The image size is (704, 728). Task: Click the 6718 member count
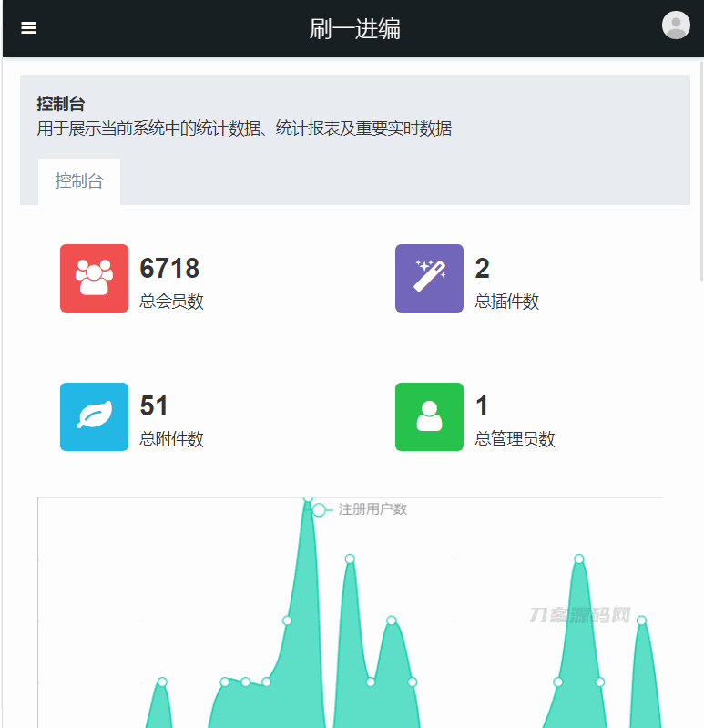(x=169, y=269)
